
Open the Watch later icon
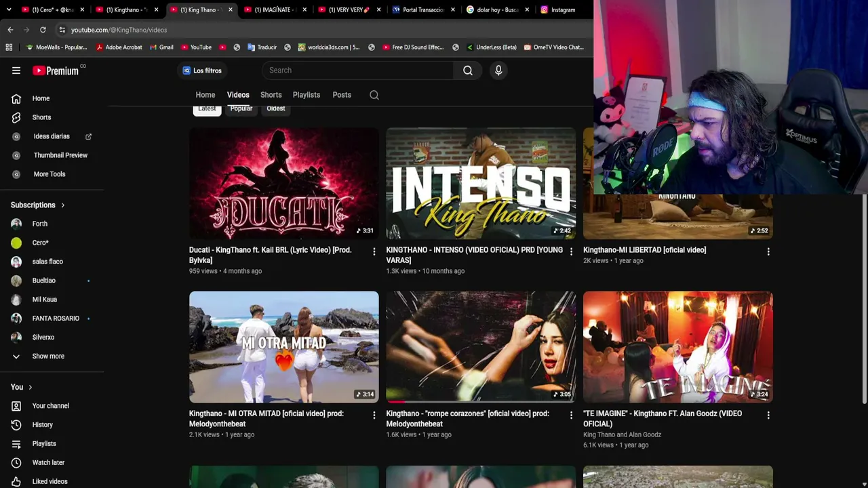pyautogui.click(x=16, y=463)
